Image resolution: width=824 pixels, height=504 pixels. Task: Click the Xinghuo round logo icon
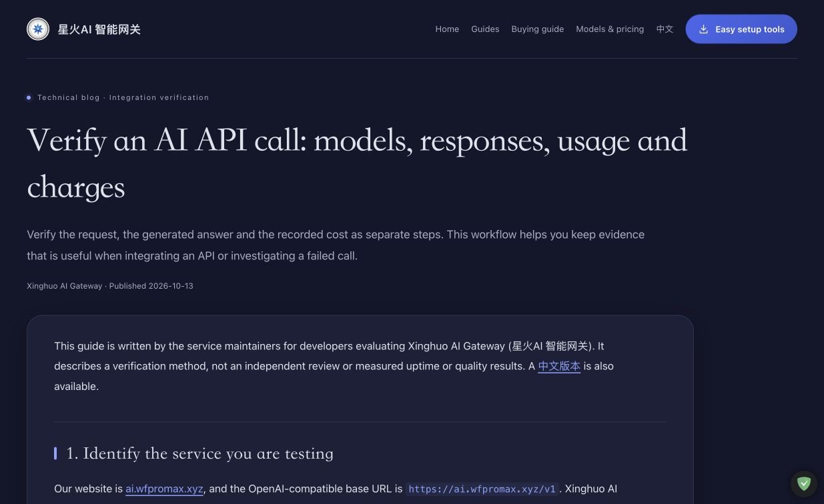tap(38, 29)
